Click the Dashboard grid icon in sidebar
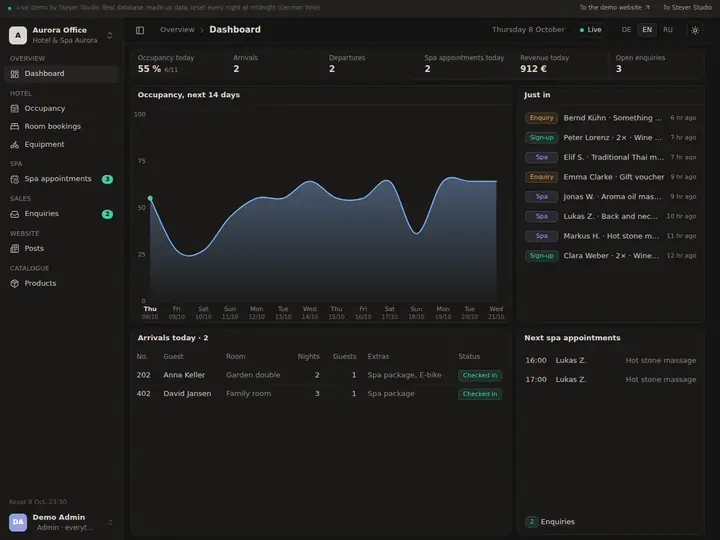The height and width of the screenshot is (540, 720). [15, 74]
